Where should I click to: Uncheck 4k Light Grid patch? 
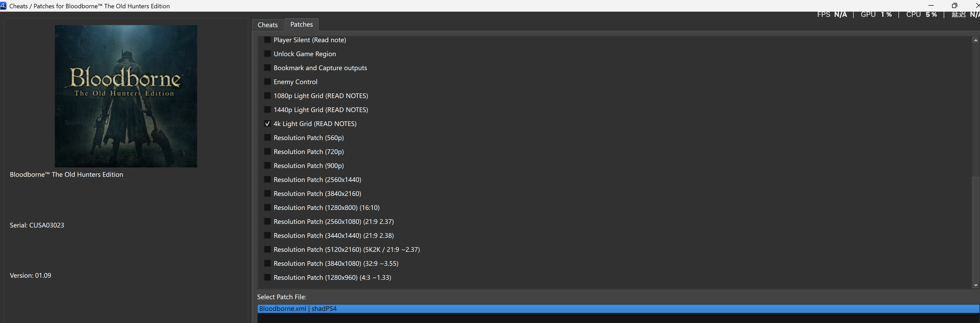pos(268,124)
